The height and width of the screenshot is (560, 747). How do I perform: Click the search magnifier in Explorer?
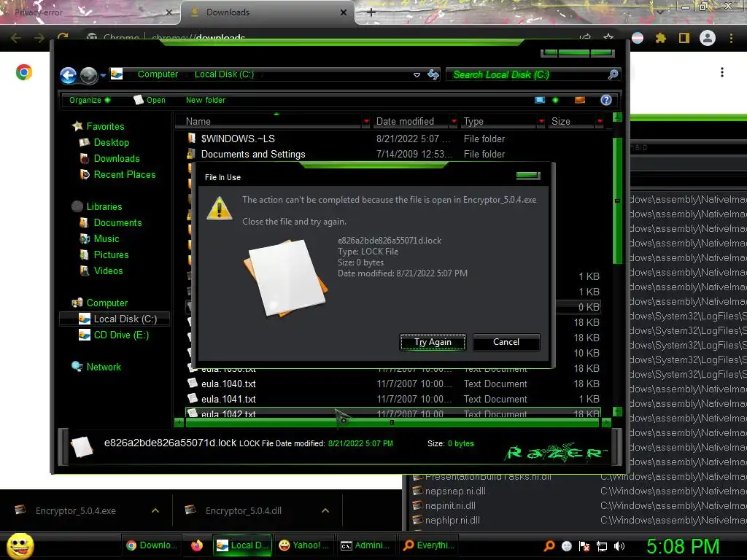[x=613, y=75]
